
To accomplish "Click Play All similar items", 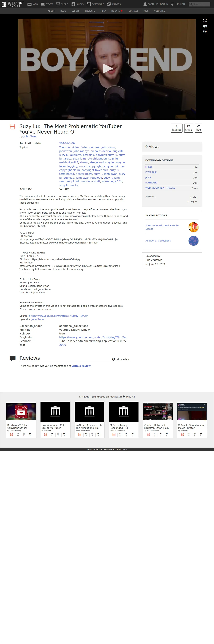I will [128, 397].
